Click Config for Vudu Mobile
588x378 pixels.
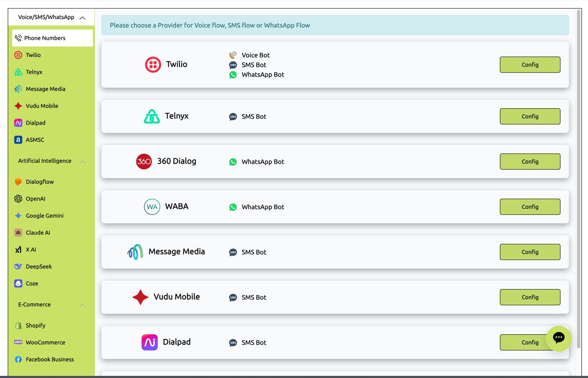tap(530, 297)
